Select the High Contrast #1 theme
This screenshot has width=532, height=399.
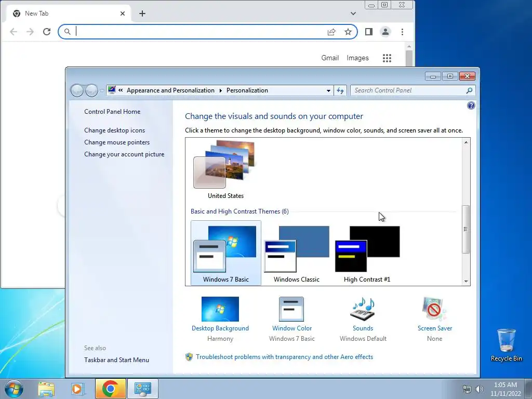(367, 253)
